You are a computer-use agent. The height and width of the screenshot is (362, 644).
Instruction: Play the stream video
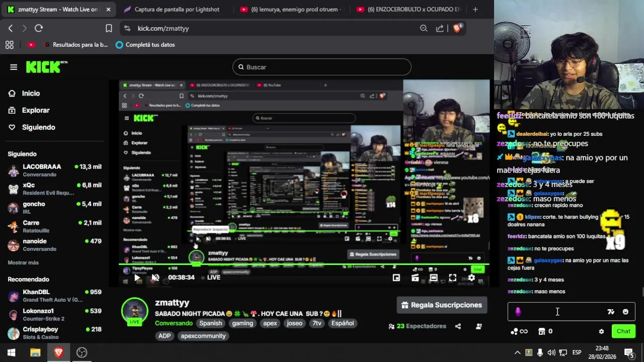click(137, 278)
